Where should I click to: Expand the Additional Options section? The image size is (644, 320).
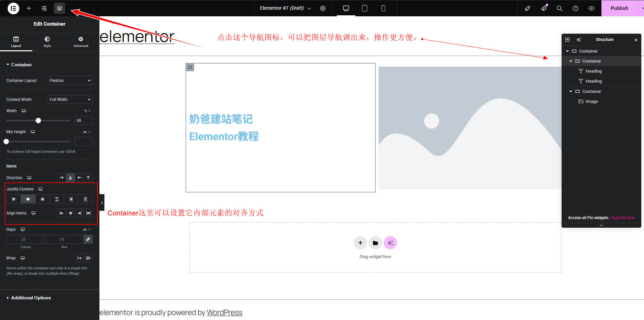pos(31,298)
